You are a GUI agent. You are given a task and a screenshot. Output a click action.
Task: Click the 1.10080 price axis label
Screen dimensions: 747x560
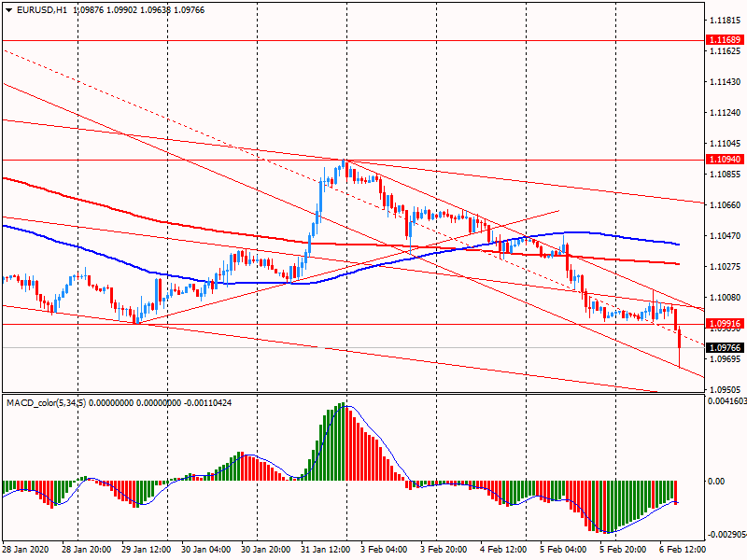tap(726, 298)
